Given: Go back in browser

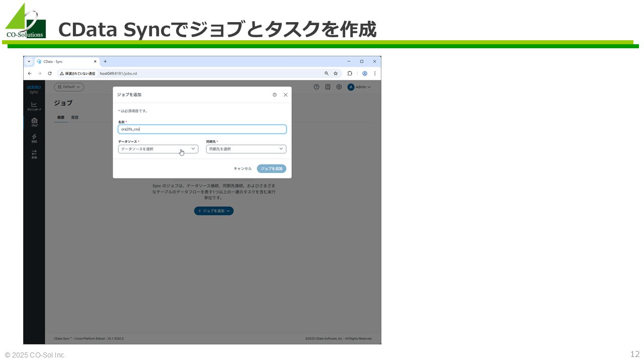Looking at the screenshot, I should click(x=29, y=73).
